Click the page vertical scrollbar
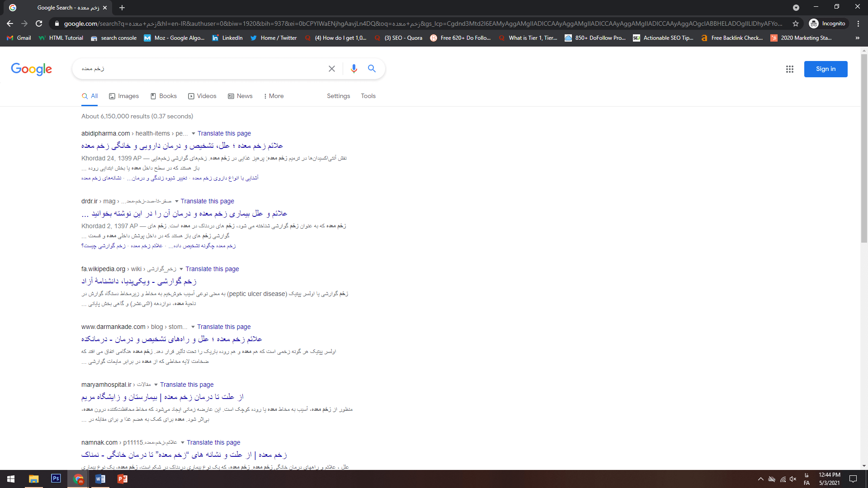This screenshot has width=868, height=488. pyautogui.click(x=864, y=149)
